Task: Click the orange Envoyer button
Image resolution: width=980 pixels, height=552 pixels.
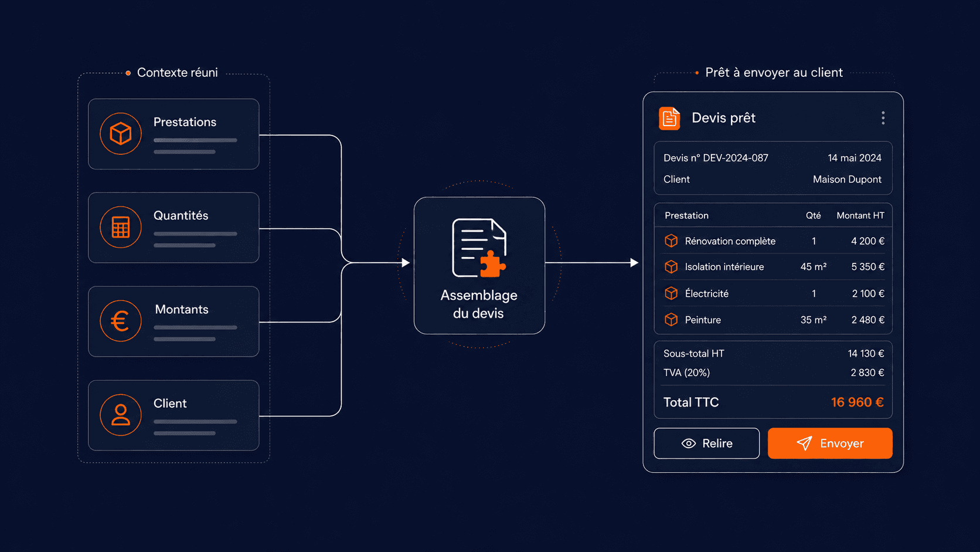Action: click(x=830, y=443)
